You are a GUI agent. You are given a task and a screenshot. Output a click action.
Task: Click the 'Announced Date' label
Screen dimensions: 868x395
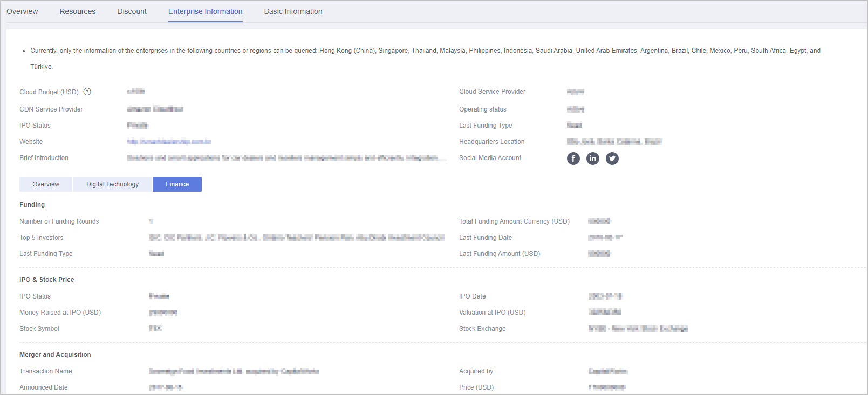click(x=44, y=387)
